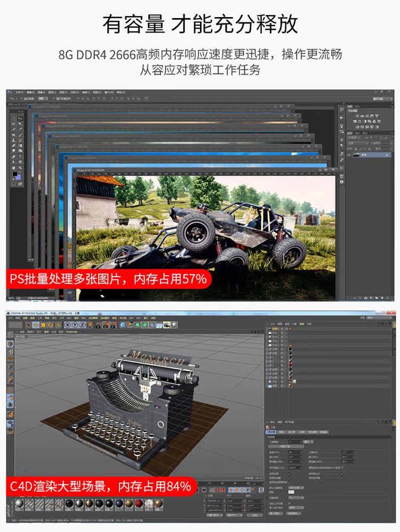Click Photoshop foreground color swatch
The width and height of the screenshot is (400, 532).
pos(15,174)
